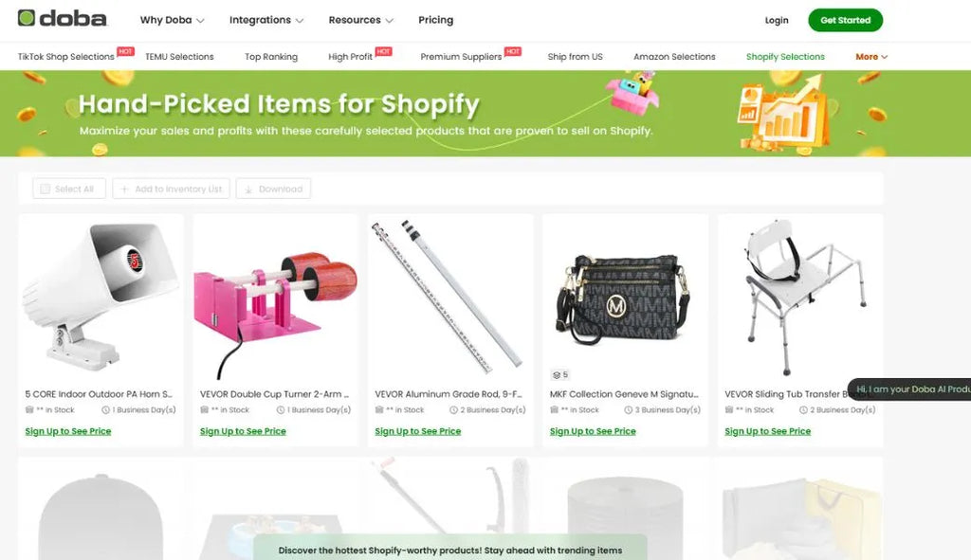
Task: Click the stock icon under 5 CORE PA Horn
Action: (29, 409)
